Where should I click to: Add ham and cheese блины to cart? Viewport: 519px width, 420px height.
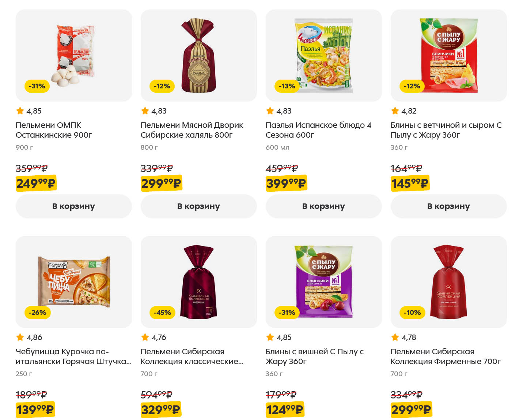(448, 206)
